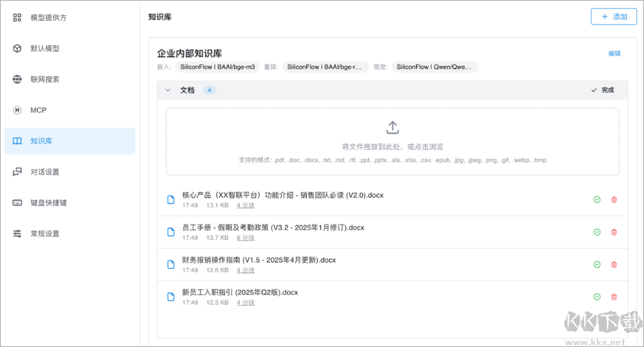The height and width of the screenshot is (347, 644).
Task: Click the green status check for 财务报销操作指南
Action: [x=597, y=265]
